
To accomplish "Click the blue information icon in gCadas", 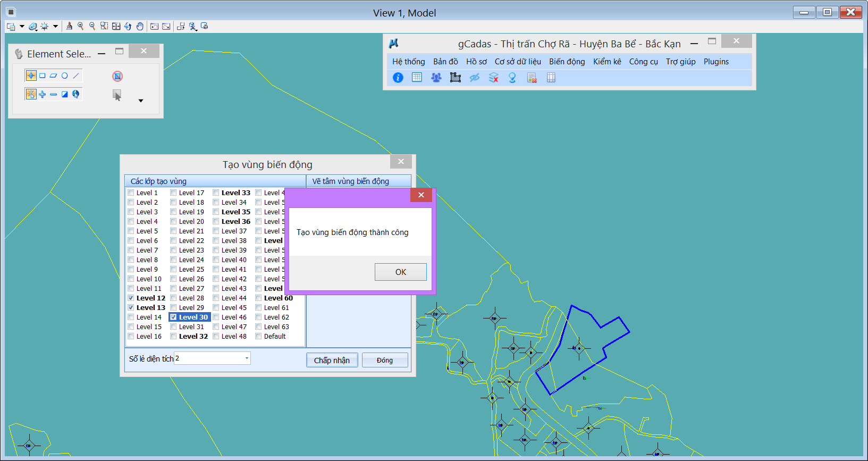I will 398,78.
